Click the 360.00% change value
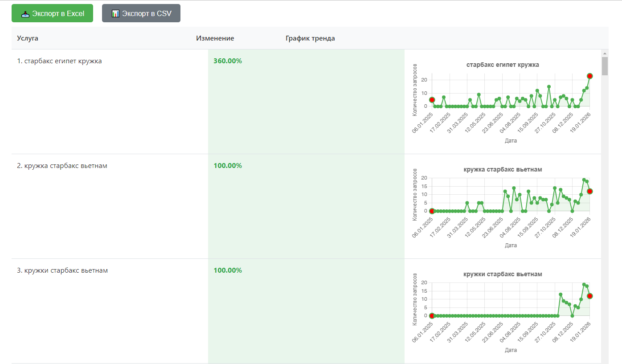Image resolution: width=622 pixels, height=364 pixels. [228, 61]
